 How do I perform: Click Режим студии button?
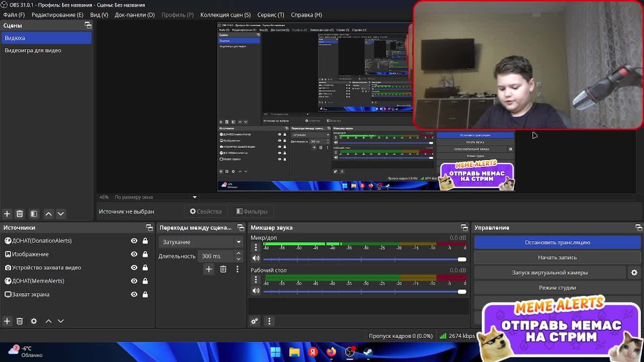pos(557,288)
